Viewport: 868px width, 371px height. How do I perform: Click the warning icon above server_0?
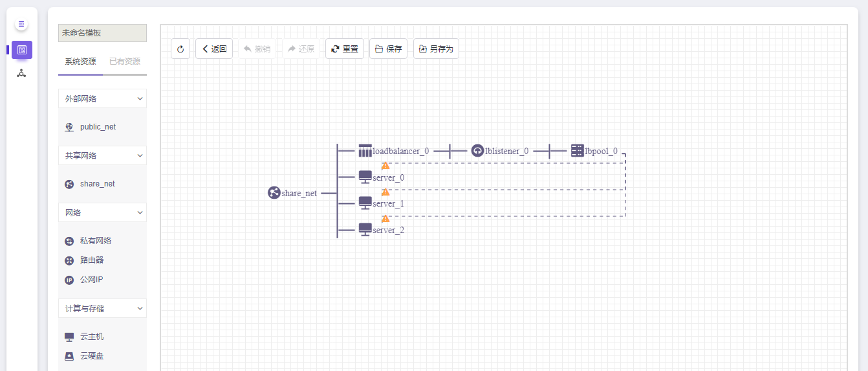[385, 166]
